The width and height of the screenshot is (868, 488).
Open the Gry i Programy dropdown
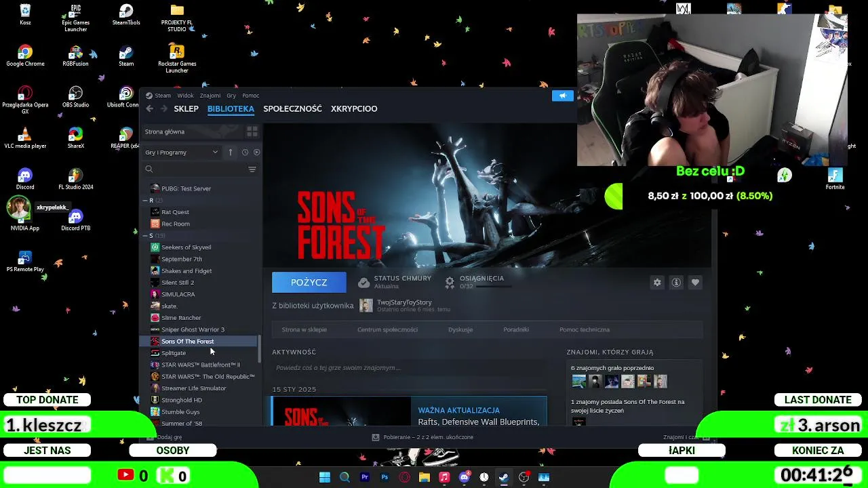click(x=182, y=152)
